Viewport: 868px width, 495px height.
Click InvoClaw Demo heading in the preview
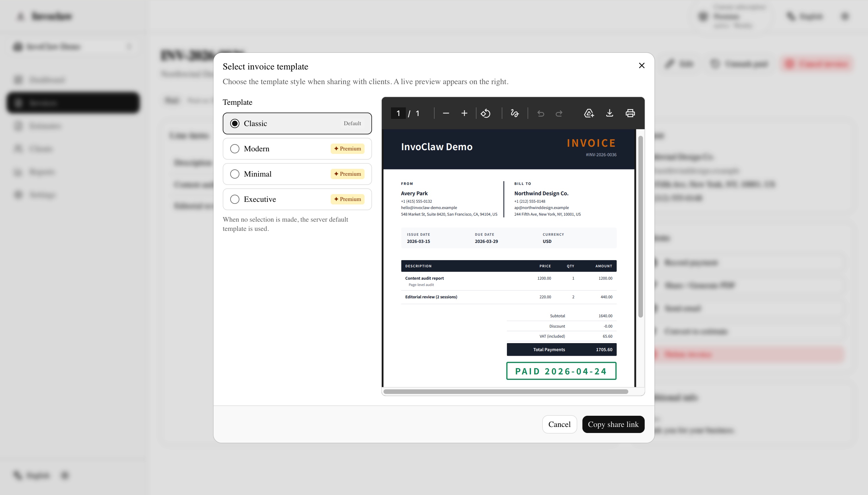437,146
